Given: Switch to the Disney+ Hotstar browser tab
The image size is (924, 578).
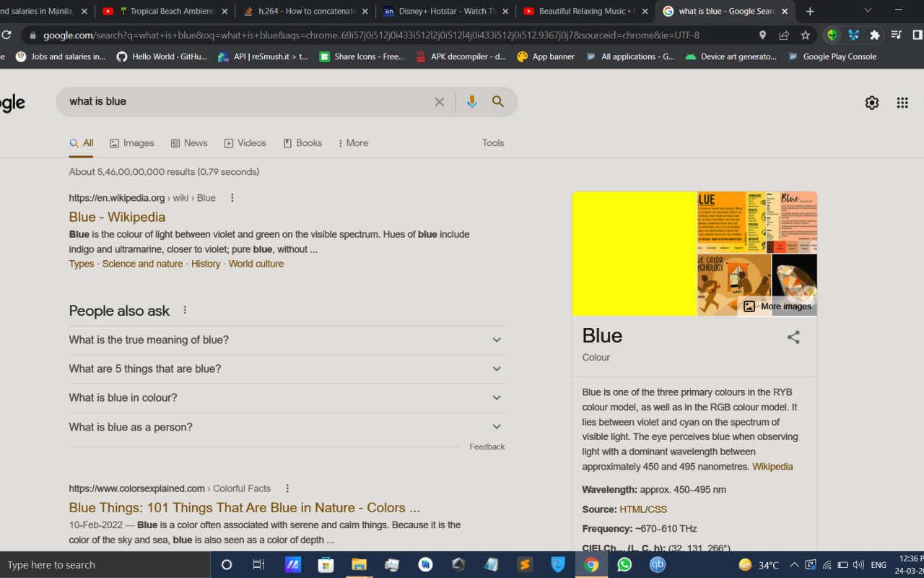Looking at the screenshot, I should click(443, 11).
